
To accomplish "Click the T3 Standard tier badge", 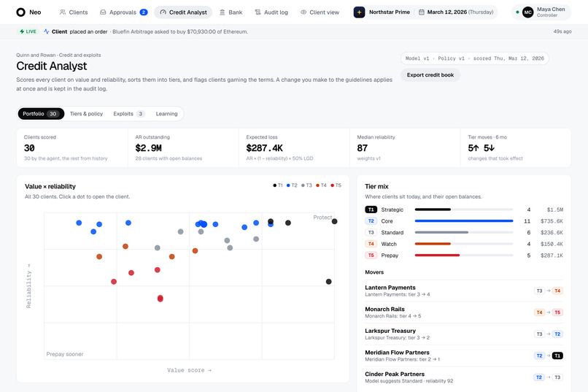I will point(371,233).
